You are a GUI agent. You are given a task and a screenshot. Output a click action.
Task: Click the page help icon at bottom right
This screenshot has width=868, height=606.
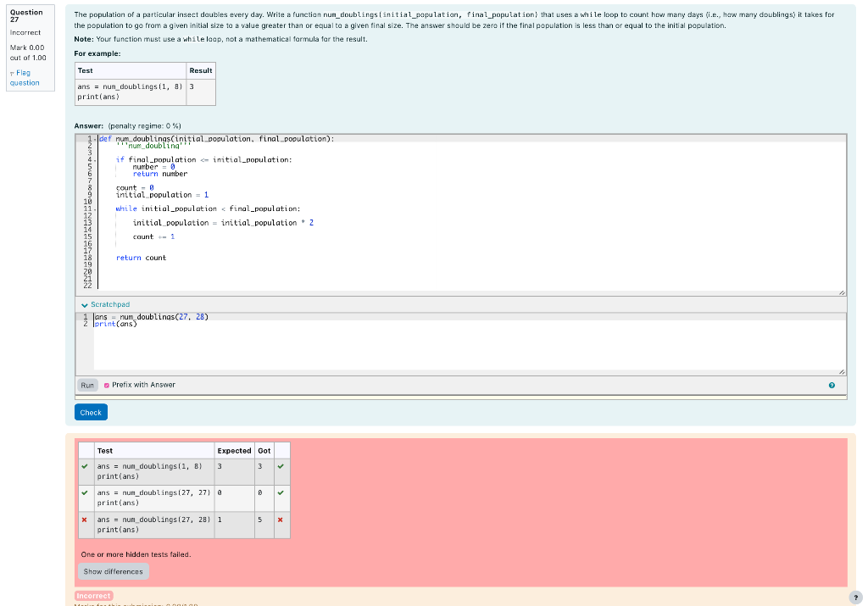coord(855,597)
